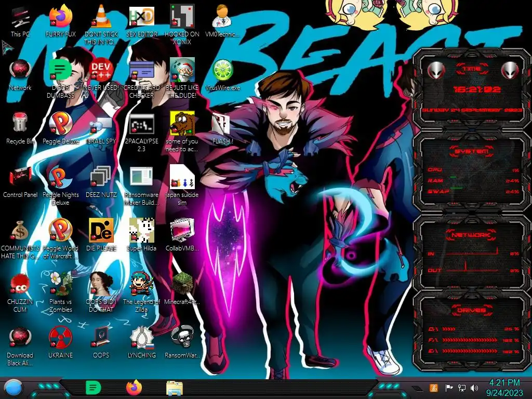532x399 pixels.
Task: Click the Start orb button
Action: click(x=14, y=389)
